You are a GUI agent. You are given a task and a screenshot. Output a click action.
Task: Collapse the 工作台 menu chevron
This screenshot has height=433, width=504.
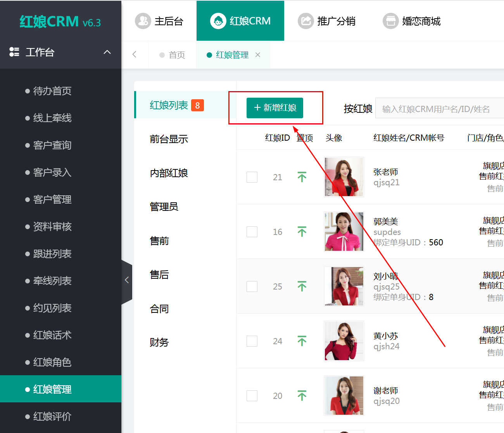(107, 52)
